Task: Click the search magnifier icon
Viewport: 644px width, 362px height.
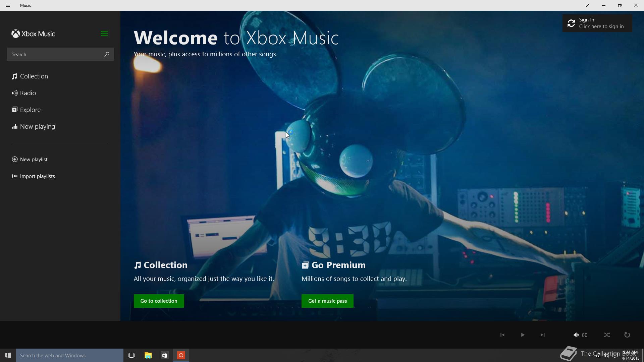Action: click(107, 54)
